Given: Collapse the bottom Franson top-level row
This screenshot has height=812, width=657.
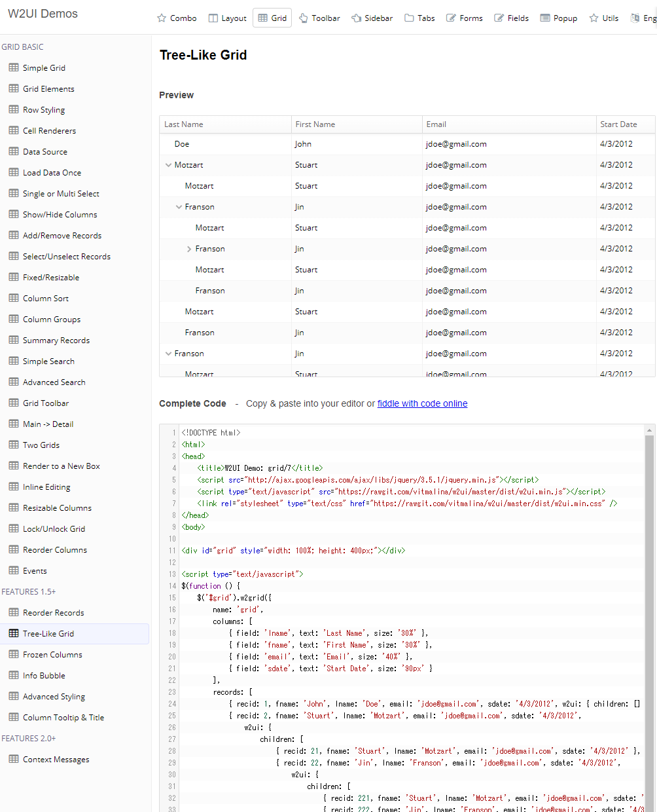Looking at the screenshot, I should [168, 354].
